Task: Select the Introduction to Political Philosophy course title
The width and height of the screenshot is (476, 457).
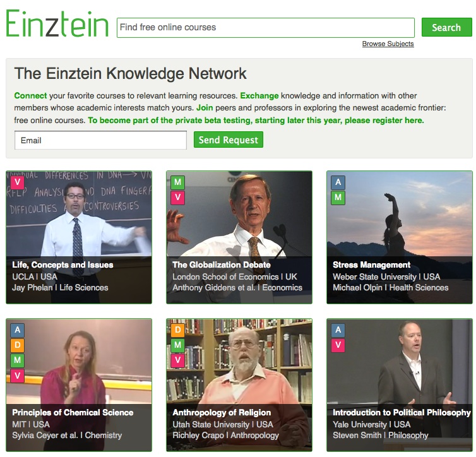Action: click(402, 412)
